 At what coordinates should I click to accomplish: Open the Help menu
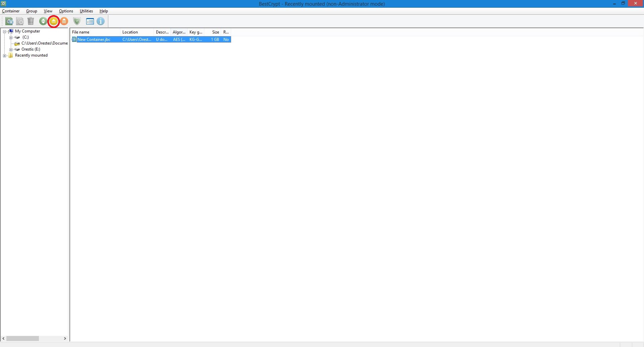click(x=104, y=11)
